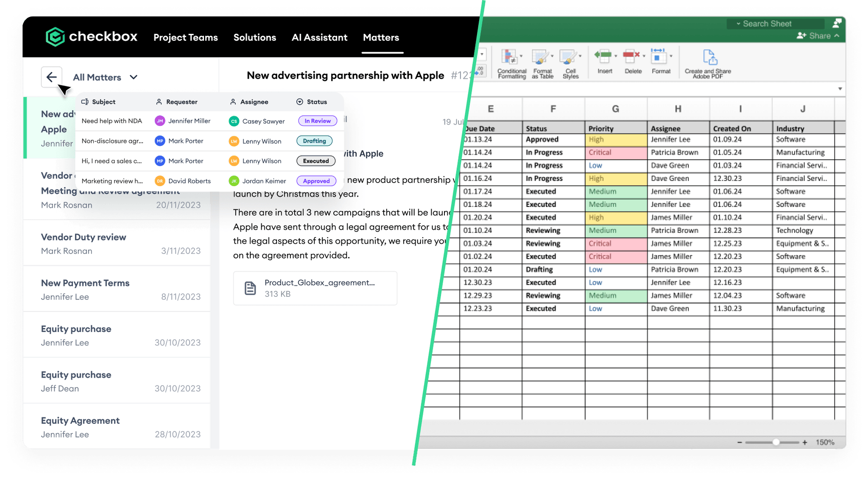Image resolution: width=868 pixels, height=479 pixels.
Task: Expand the All Matters dropdown
Action: click(134, 77)
